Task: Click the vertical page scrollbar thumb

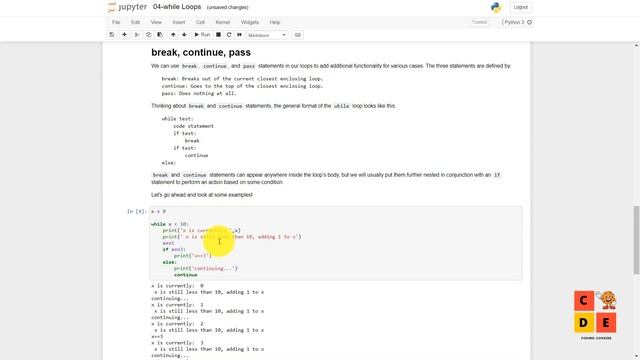Action: (636, 240)
